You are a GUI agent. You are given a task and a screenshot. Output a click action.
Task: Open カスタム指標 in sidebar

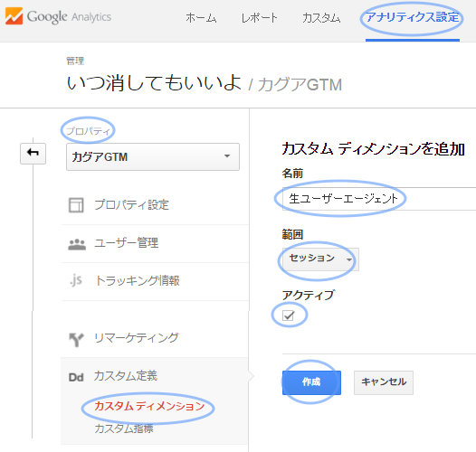[124, 428]
